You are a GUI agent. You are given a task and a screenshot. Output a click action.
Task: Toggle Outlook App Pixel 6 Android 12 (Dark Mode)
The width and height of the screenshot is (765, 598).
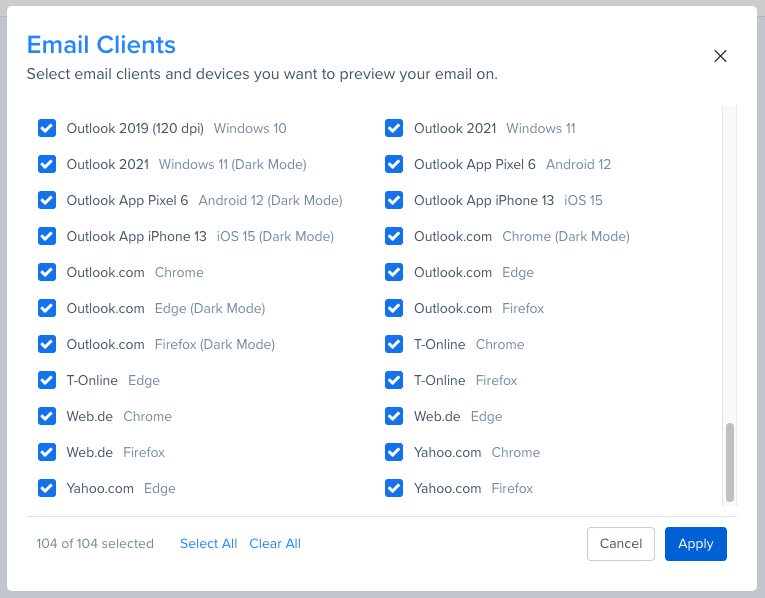pos(47,200)
